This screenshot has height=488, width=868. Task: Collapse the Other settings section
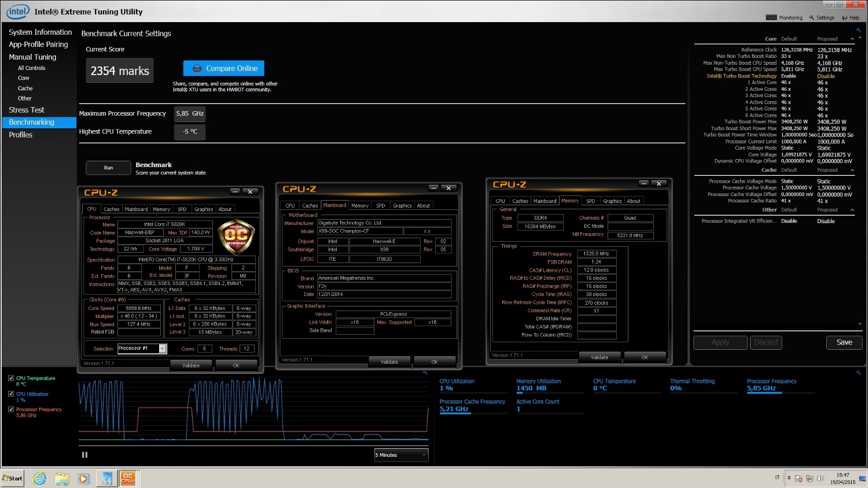point(852,210)
